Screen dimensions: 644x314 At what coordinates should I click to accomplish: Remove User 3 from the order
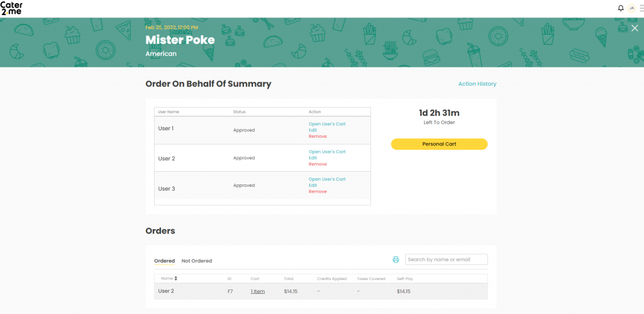[x=318, y=191]
